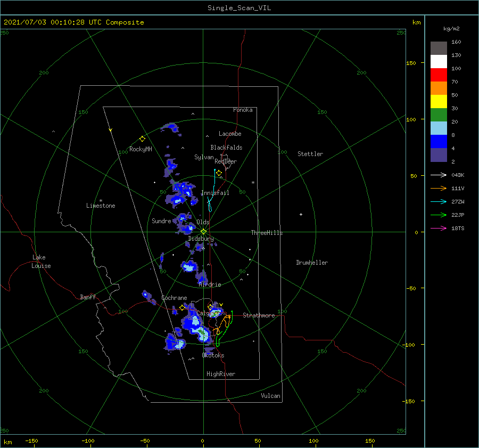Viewport: 479px width, 448px height.
Task: Select the yellow diamond marker beside RockyMH
Action: [x=142, y=139]
